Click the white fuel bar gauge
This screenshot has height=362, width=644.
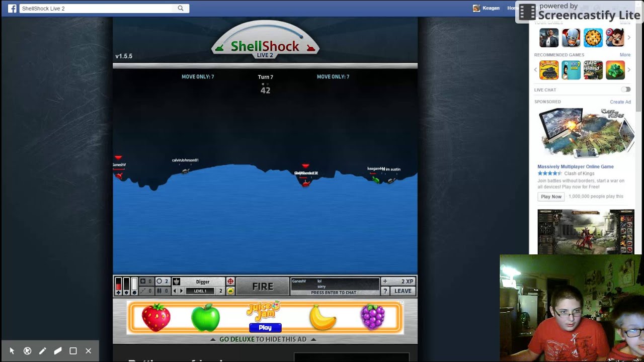(x=134, y=286)
